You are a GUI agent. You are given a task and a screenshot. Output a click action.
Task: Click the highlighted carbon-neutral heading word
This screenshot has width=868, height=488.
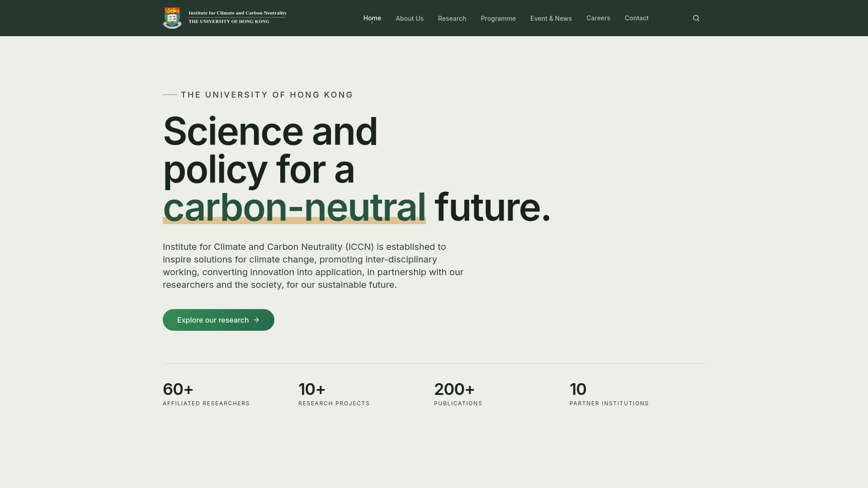click(294, 207)
